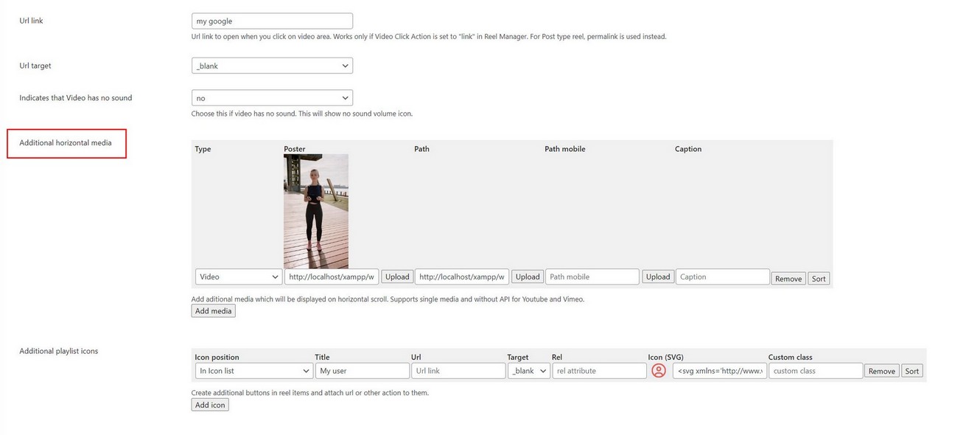This screenshot has width=980, height=435.
Task: Click Sort button in playlist icons row
Action: coord(912,371)
